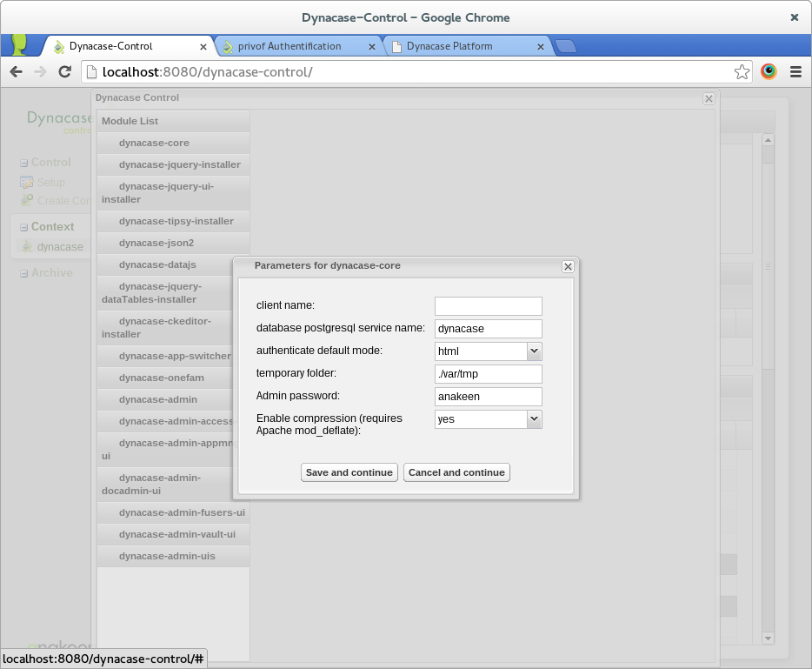Open the colorful extension icon in the toolbar
Image resolution: width=812 pixels, height=669 pixels.
[x=769, y=71]
